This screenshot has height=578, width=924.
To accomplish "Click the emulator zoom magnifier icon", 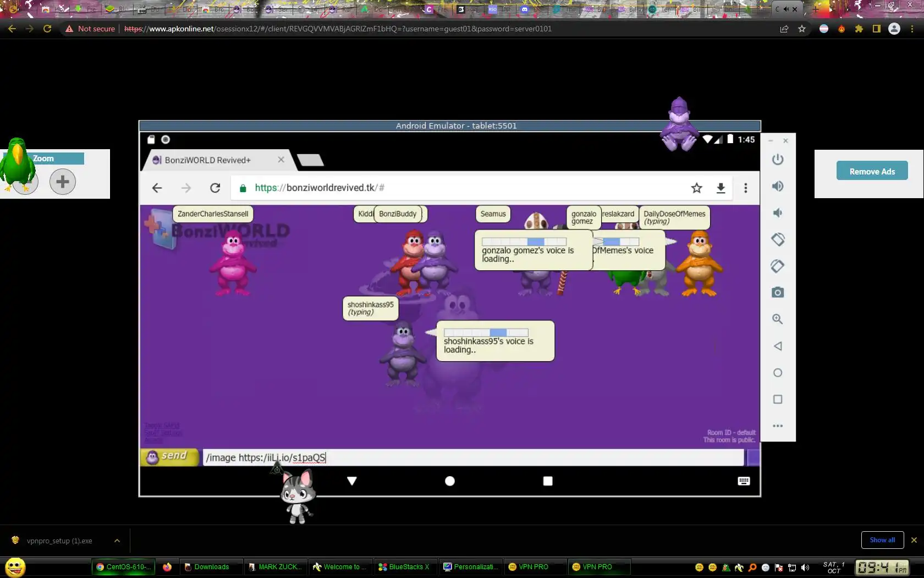I will (777, 319).
